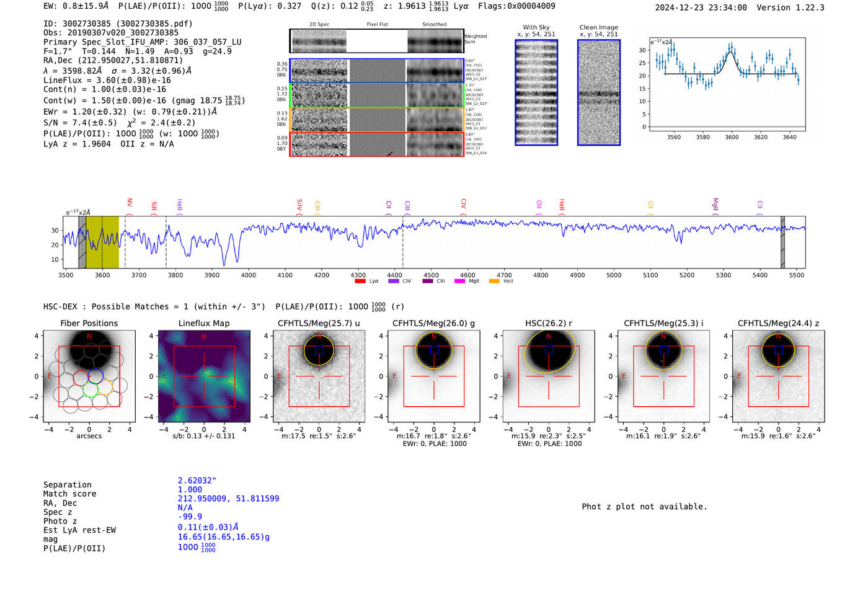The height and width of the screenshot is (591, 868).
Task: Click the green-bordered fiber 2D spectrum row
Action: (x=377, y=96)
